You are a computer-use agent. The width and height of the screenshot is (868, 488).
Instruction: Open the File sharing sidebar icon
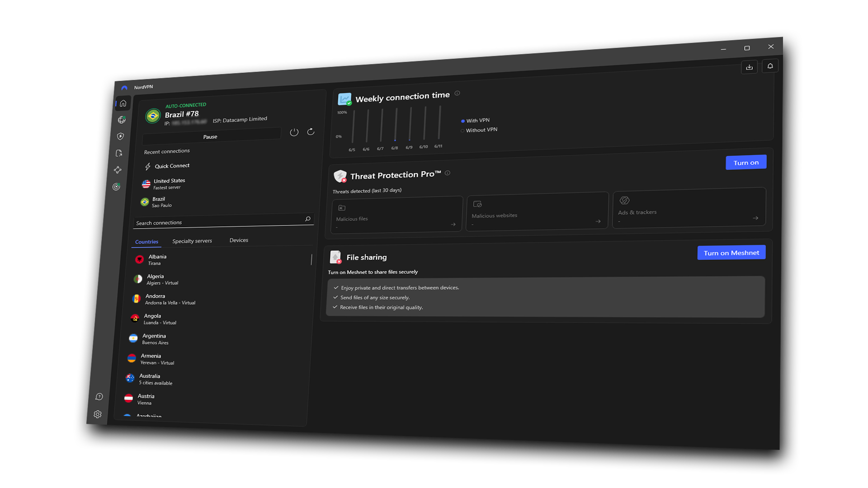tap(119, 153)
